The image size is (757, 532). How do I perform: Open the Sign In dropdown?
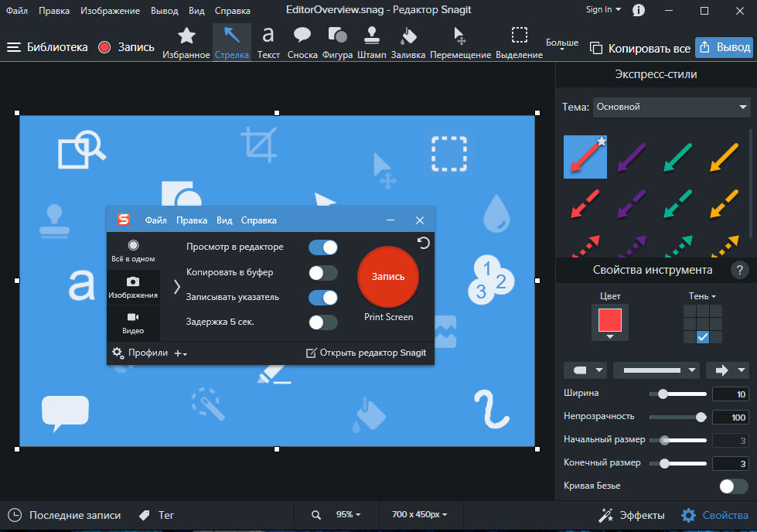[x=603, y=9]
